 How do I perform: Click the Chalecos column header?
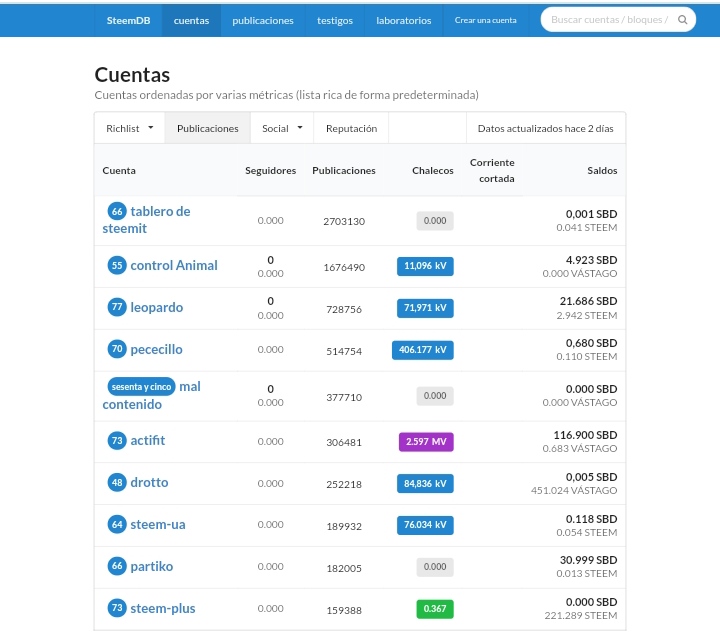click(433, 170)
